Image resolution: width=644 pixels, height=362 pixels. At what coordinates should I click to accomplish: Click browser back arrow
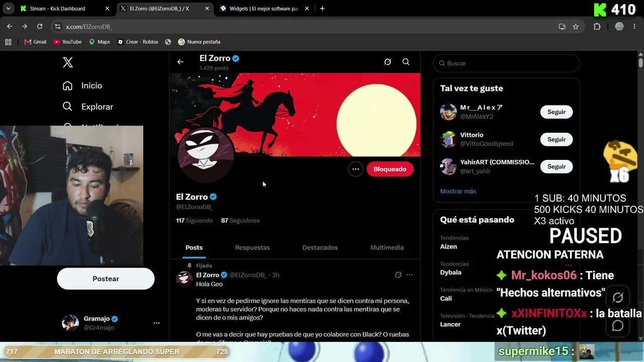point(10,27)
